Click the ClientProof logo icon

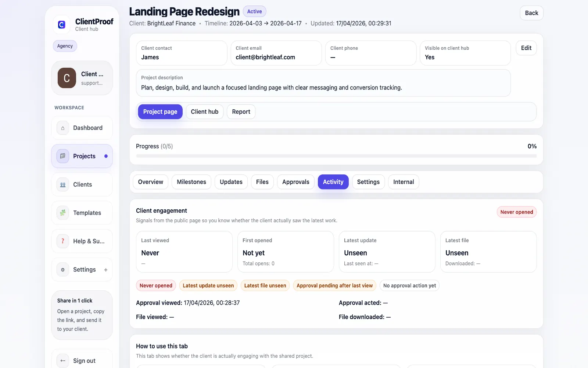click(62, 25)
